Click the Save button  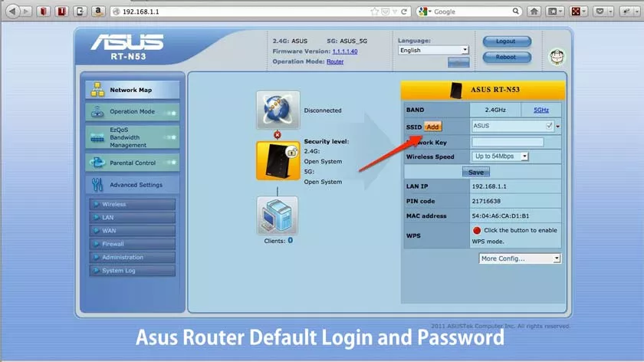pos(476,172)
